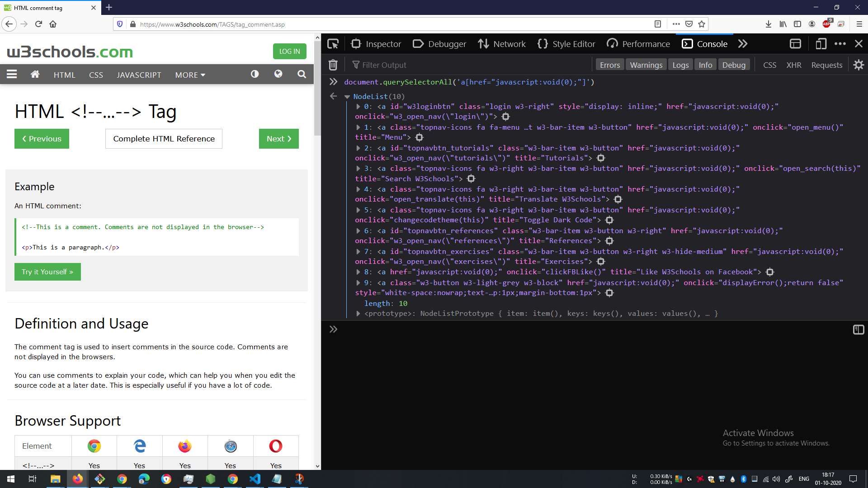Switch to Inspector tab
Viewport: 868px width, 488px height.
point(376,44)
